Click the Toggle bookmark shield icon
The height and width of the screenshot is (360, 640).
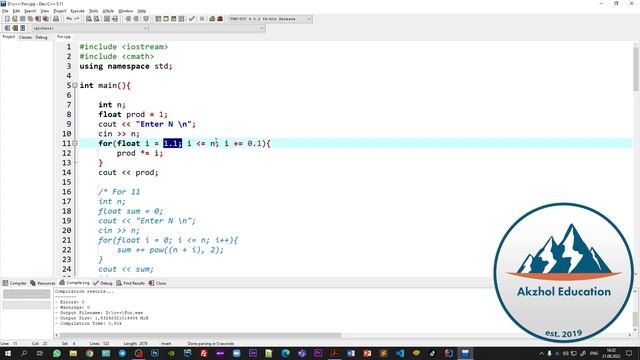coord(146,19)
